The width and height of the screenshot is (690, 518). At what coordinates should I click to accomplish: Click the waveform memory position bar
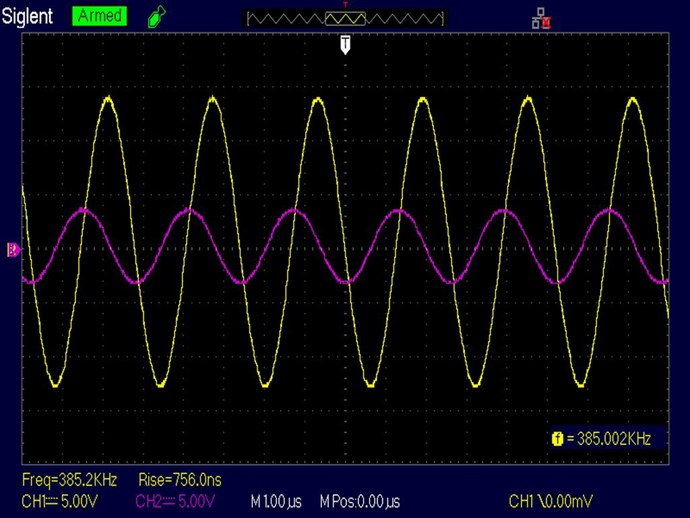(345, 18)
